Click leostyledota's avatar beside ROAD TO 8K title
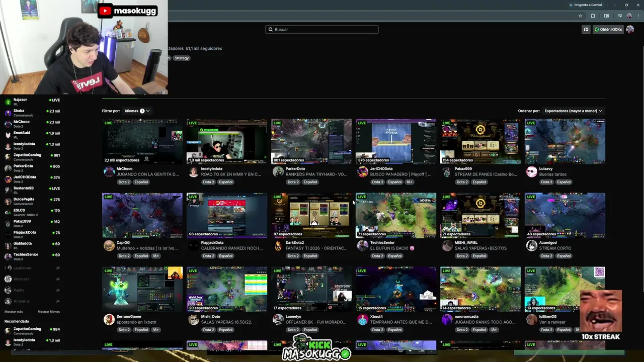This screenshot has height=362, width=644. [194, 172]
